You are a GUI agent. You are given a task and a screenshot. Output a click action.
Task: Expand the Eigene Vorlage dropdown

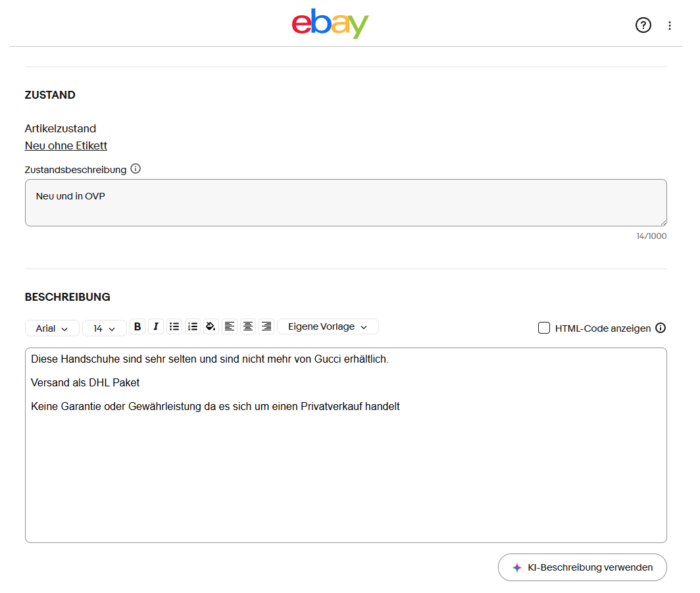(x=328, y=327)
